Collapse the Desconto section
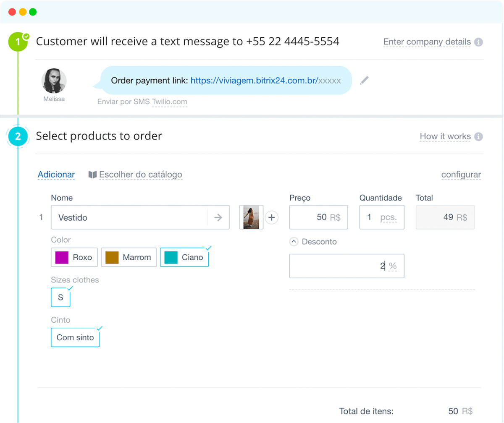Image resolution: width=504 pixels, height=423 pixels. pos(294,242)
